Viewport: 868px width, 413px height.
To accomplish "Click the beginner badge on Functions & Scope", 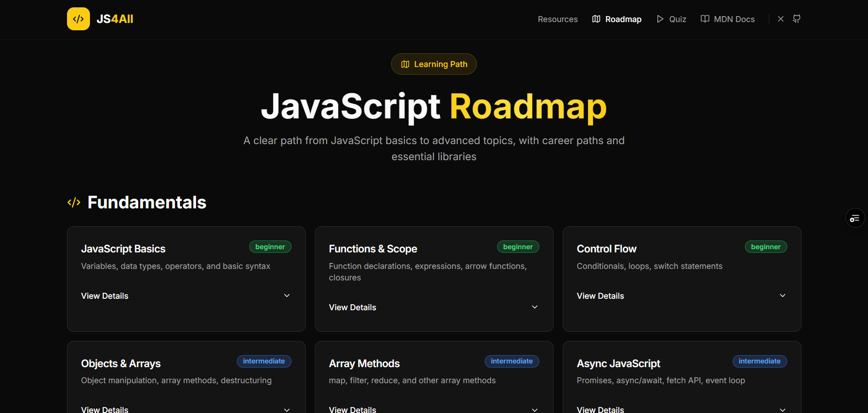I will (x=518, y=247).
